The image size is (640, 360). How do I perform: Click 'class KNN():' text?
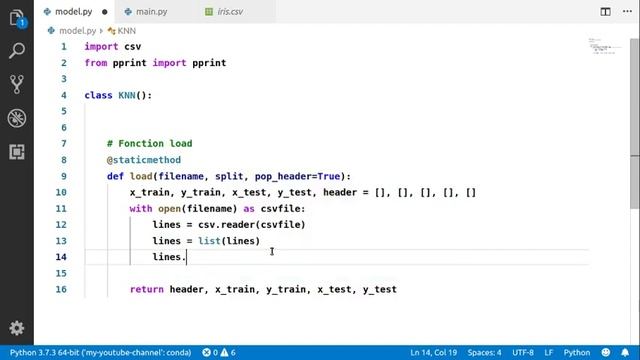pyautogui.click(x=118, y=95)
